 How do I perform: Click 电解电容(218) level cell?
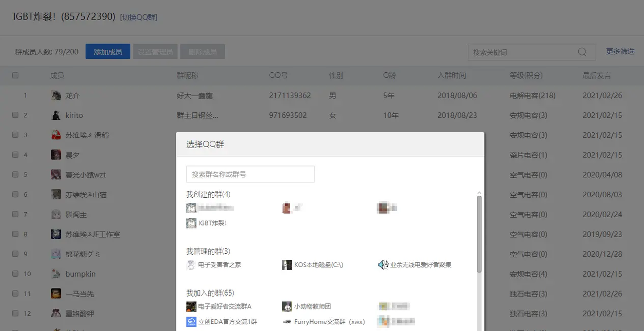[x=532, y=95]
